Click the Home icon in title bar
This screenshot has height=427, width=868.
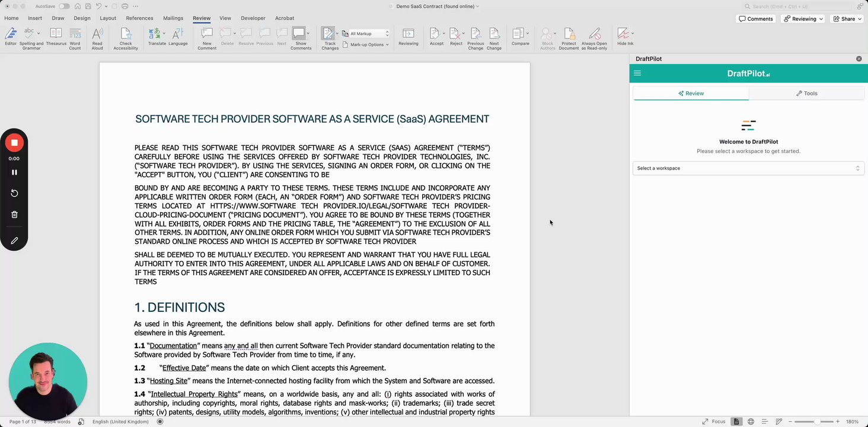pos(77,6)
